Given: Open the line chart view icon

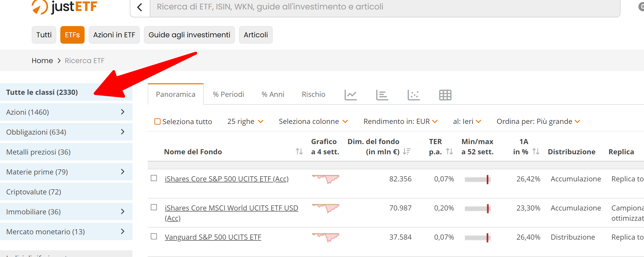Looking at the screenshot, I should click(351, 95).
